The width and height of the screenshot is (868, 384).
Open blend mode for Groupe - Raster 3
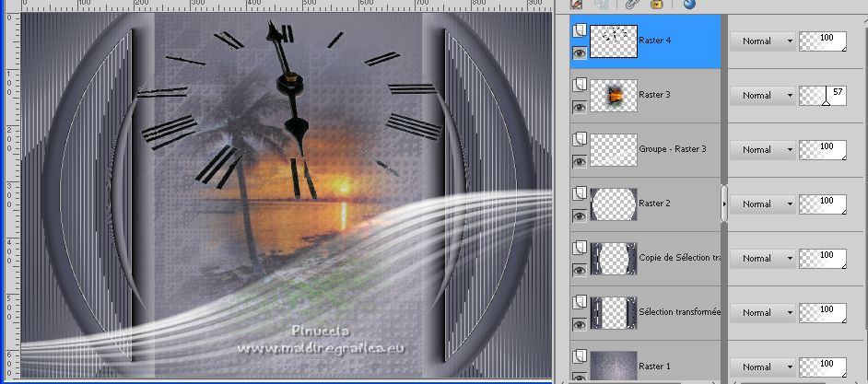coord(763,149)
